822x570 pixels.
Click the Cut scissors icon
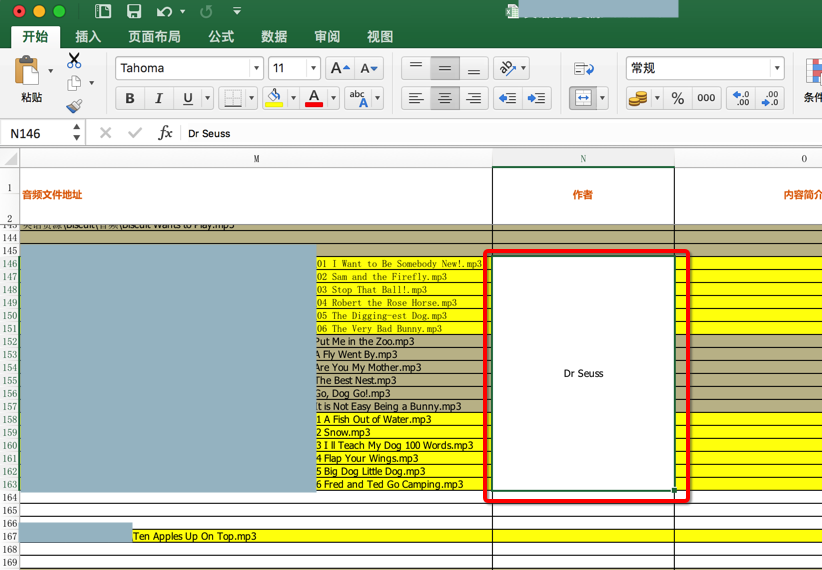pos(74,60)
